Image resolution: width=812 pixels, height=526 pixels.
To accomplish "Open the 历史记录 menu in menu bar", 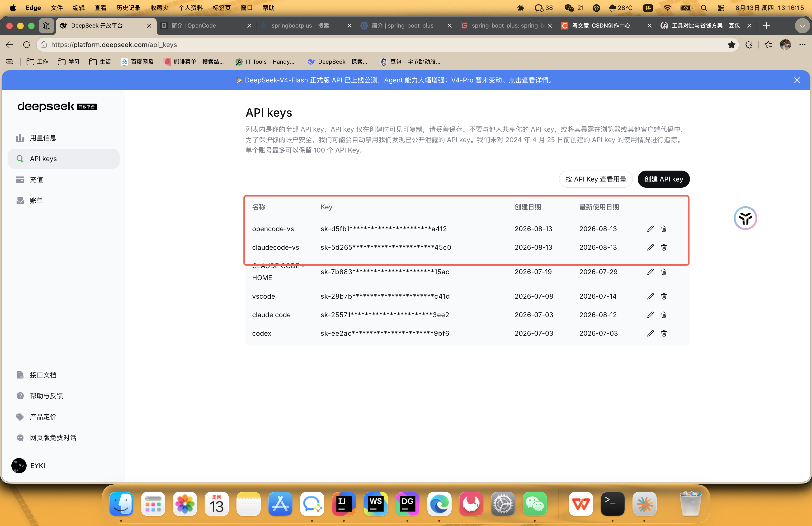I will coord(128,8).
